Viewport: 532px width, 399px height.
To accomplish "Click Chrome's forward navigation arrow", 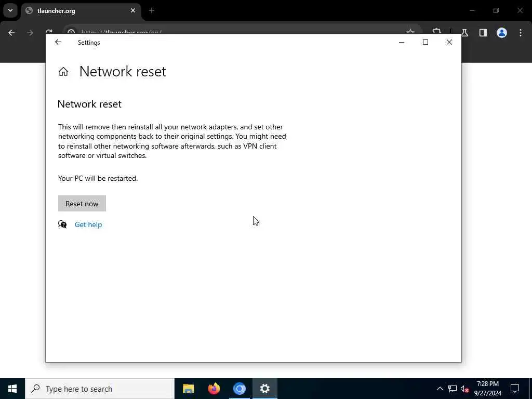I will [30, 33].
